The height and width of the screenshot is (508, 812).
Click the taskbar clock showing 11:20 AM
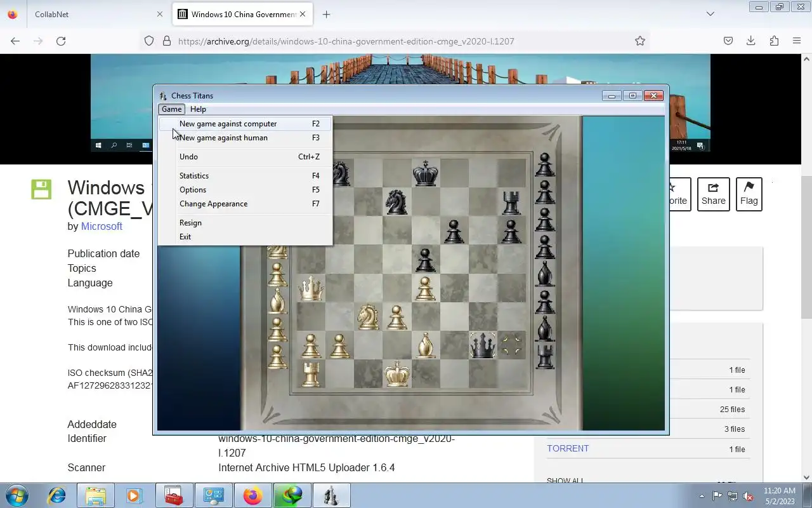780,491
